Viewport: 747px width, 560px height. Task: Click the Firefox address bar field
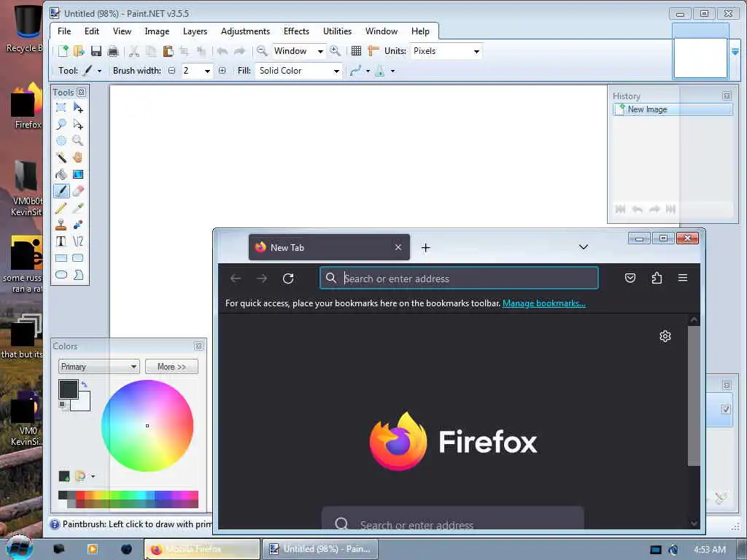click(x=460, y=279)
